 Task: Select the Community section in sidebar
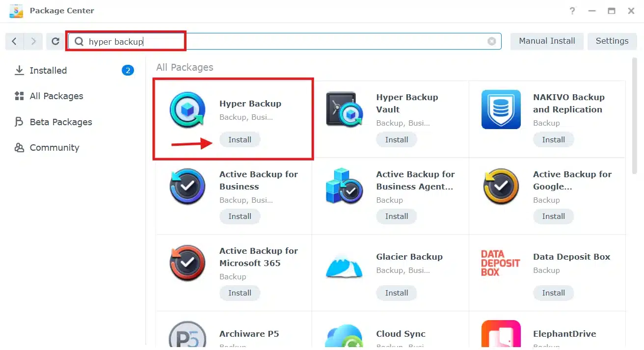point(54,148)
